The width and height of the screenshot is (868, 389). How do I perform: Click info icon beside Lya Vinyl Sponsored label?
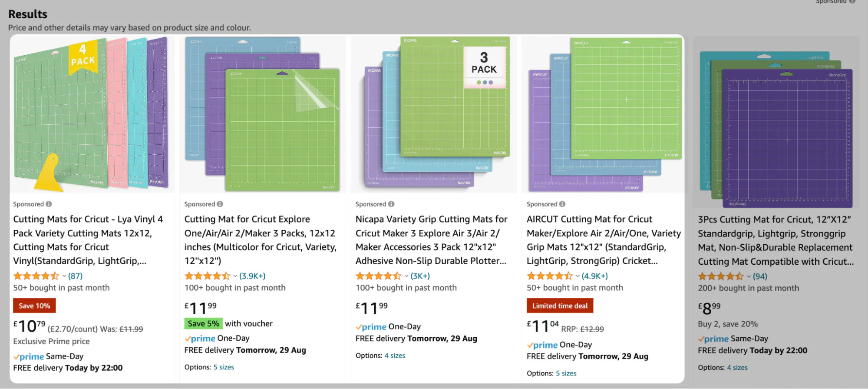[x=49, y=204]
